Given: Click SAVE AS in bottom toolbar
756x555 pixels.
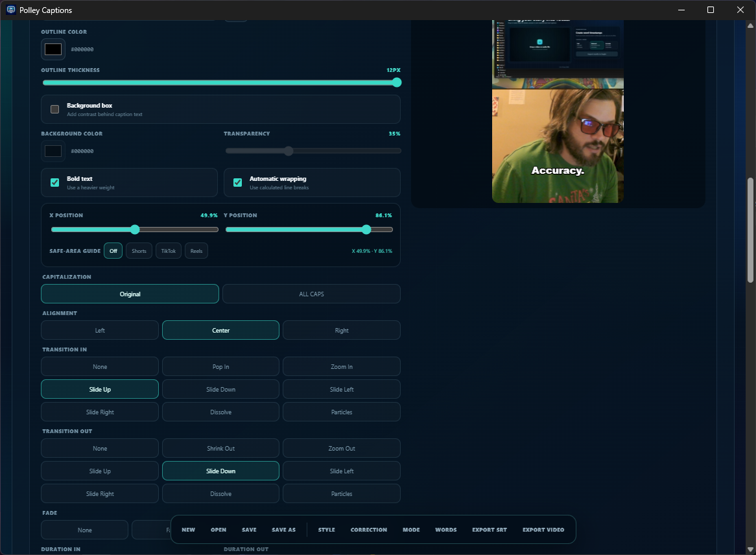Looking at the screenshot, I should 283,530.
